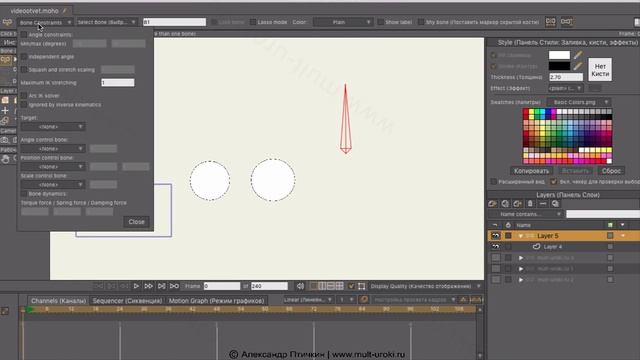Open the Linear interpolation dropdown in timeline
Viewport: 640px width, 360px height.
coord(308,300)
